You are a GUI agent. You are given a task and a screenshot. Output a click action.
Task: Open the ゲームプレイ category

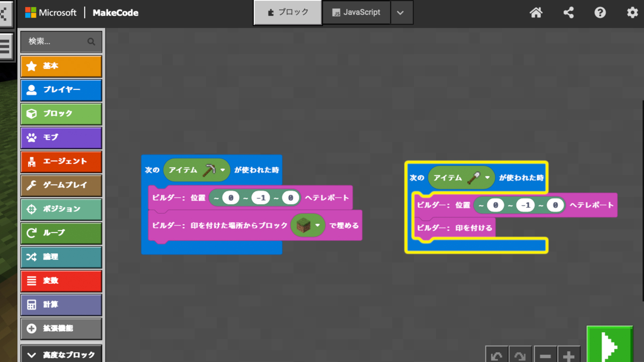pos(61,185)
